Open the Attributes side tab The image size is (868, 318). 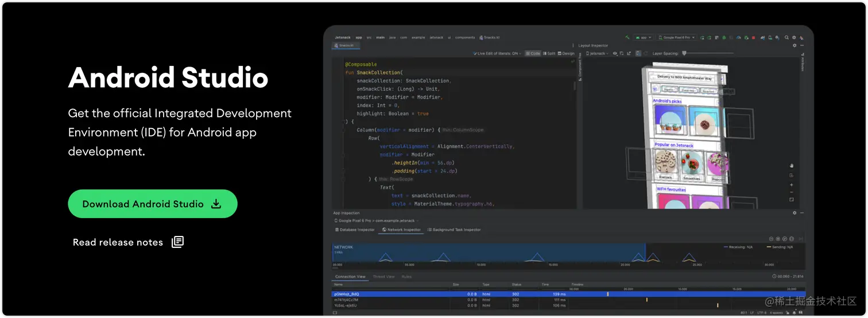pos(803,63)
